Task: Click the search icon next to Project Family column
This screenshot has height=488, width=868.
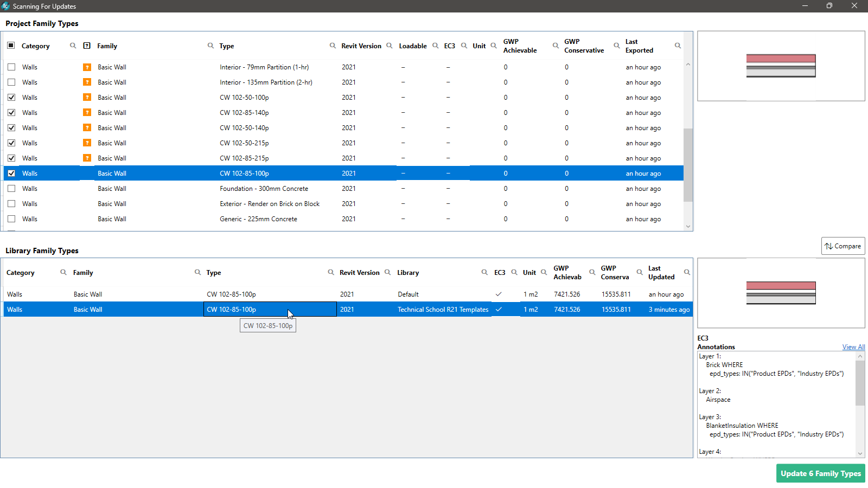Action: pos(210,46)
